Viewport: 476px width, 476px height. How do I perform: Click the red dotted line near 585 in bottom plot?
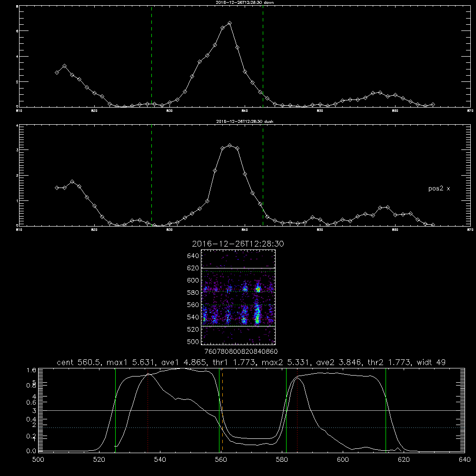coord(297,410)
